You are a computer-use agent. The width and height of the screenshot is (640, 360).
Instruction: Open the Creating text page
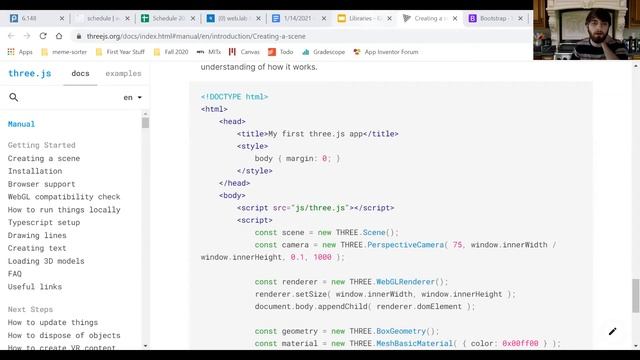[37, 248]
